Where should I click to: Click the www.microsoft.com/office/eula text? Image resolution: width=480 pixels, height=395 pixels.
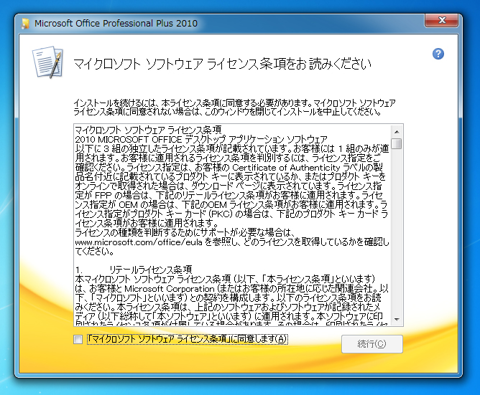click(138, 242)
